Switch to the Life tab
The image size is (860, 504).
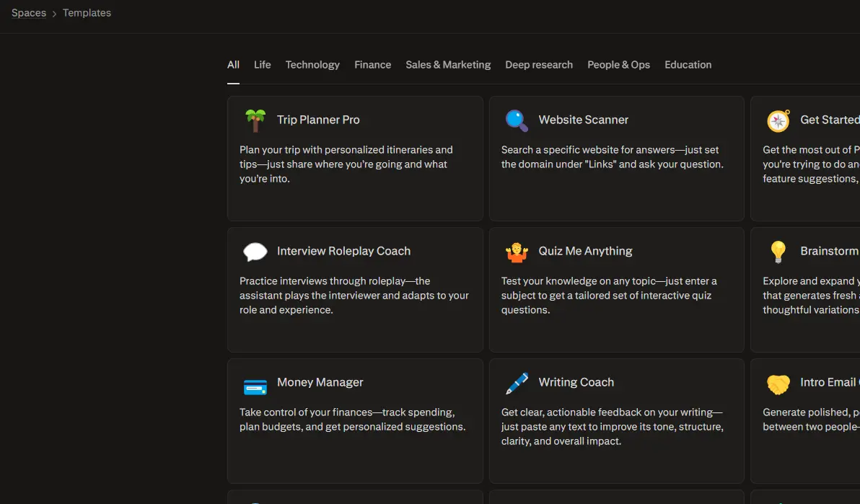pos(262,65)
